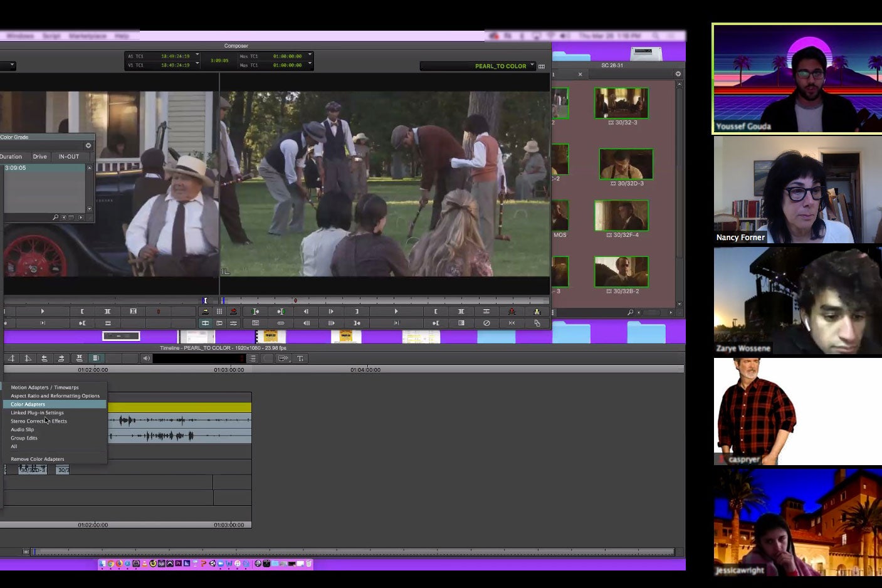
Task: Select the Text tool icon in timeline toolbar
Action: click(x=300, y=358)
